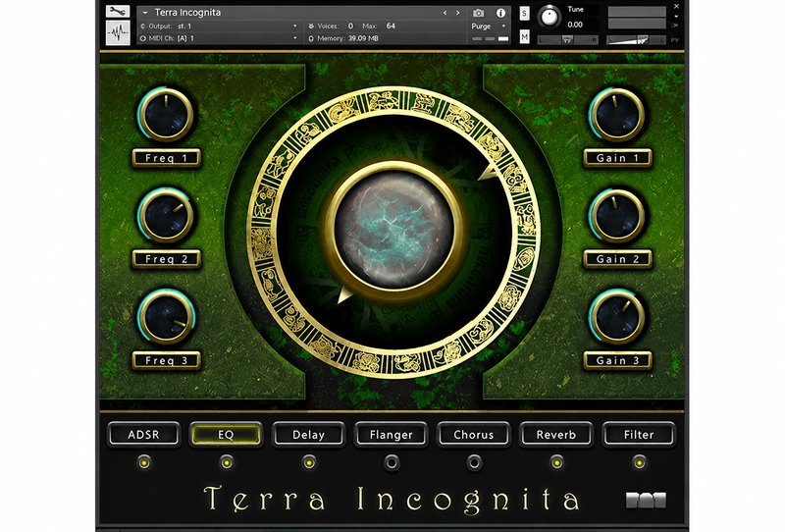Click the Freq 2 knob

166,216
